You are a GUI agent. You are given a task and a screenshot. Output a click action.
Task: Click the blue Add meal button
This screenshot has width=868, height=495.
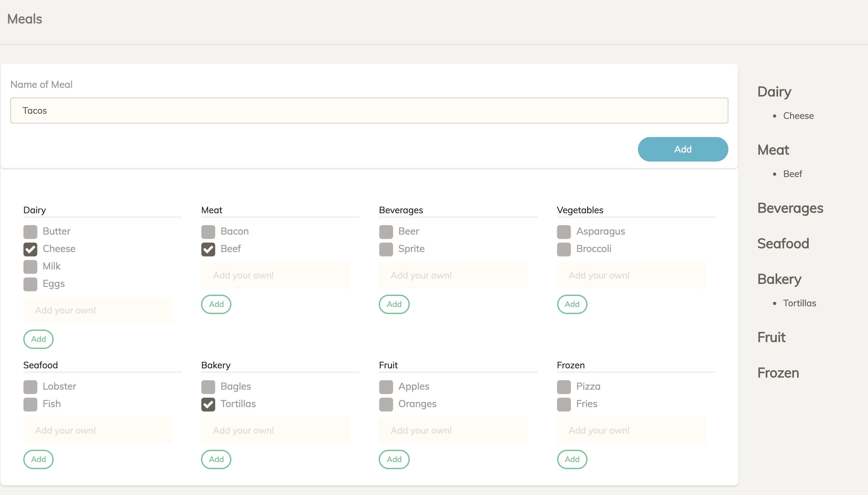(x=683, y=149)
